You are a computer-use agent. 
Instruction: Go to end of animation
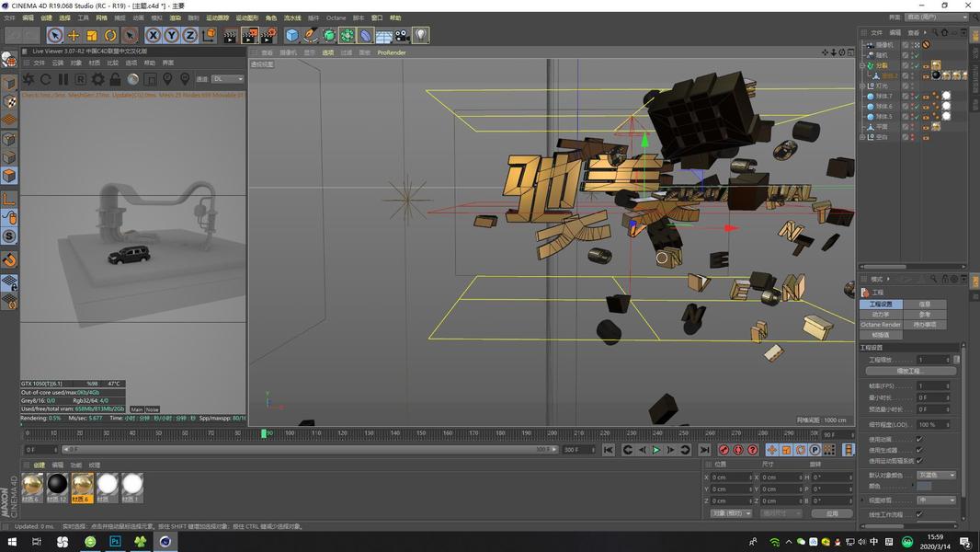704,450
